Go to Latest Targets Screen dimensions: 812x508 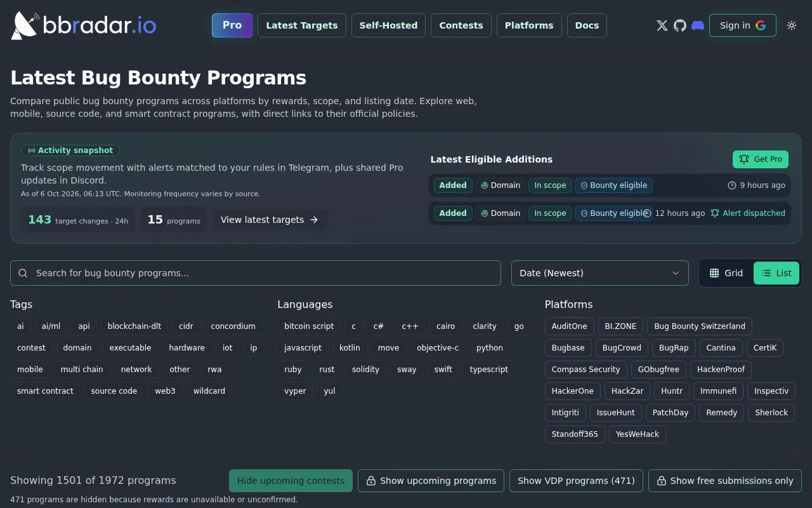302,25
